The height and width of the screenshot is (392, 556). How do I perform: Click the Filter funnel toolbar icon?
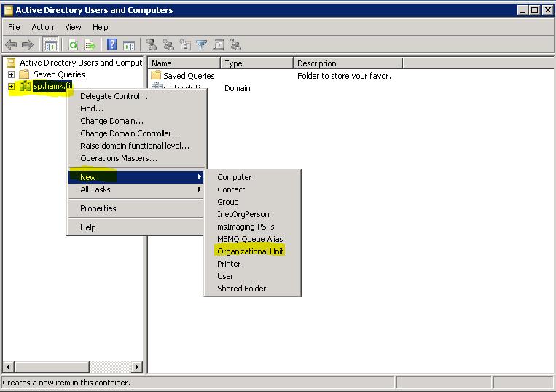click(x=201, y=45)
